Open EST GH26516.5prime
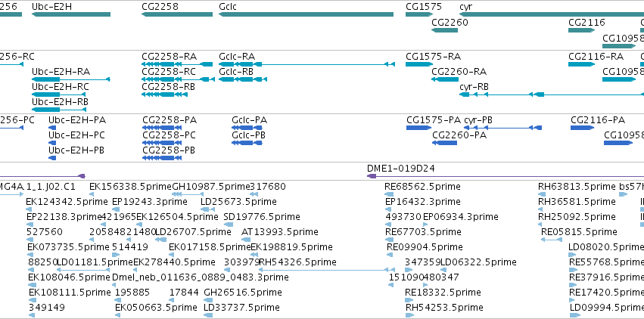Screen dimensions: 644x319 point(208,300)
